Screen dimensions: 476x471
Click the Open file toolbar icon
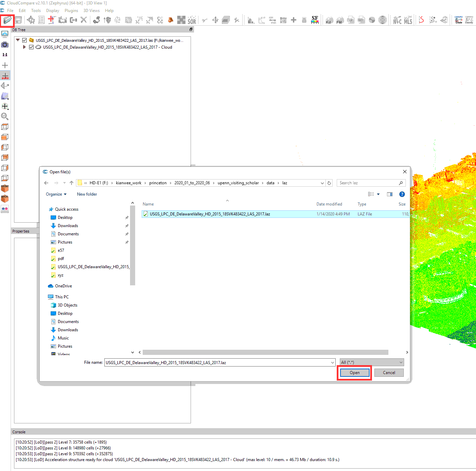pyautogui.click(x=7, y=20)
